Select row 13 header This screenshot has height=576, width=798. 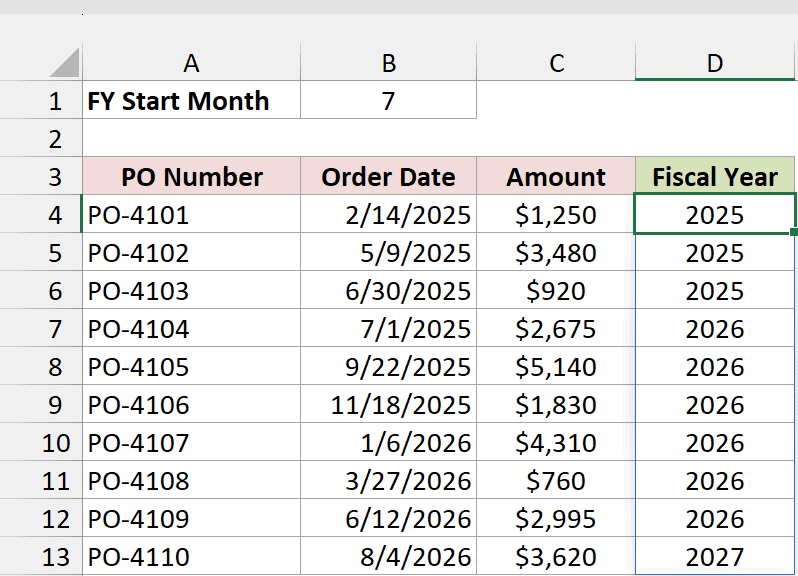(41, 556)
